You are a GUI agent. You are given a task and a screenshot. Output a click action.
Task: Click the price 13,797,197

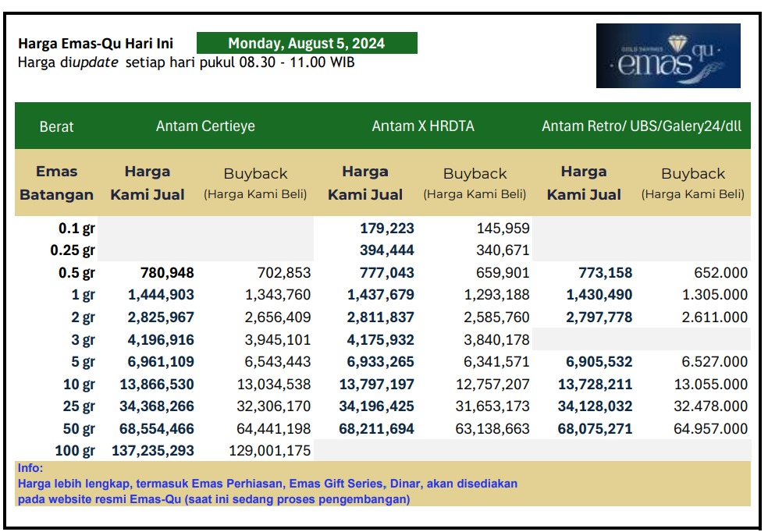pos(377,385)
